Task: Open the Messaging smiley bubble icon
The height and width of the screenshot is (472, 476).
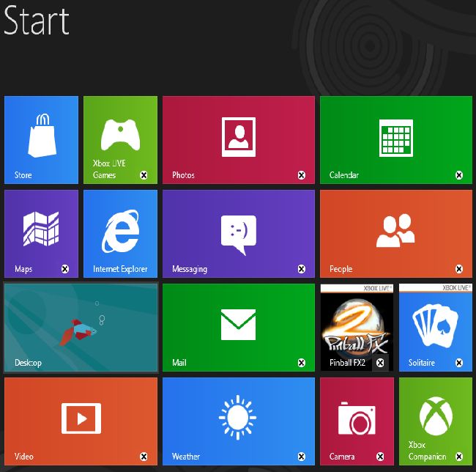Action: click(x=239, y=235)
